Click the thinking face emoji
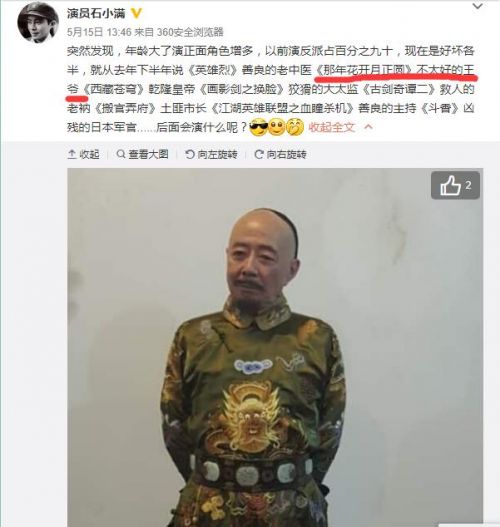 [295, 127]
